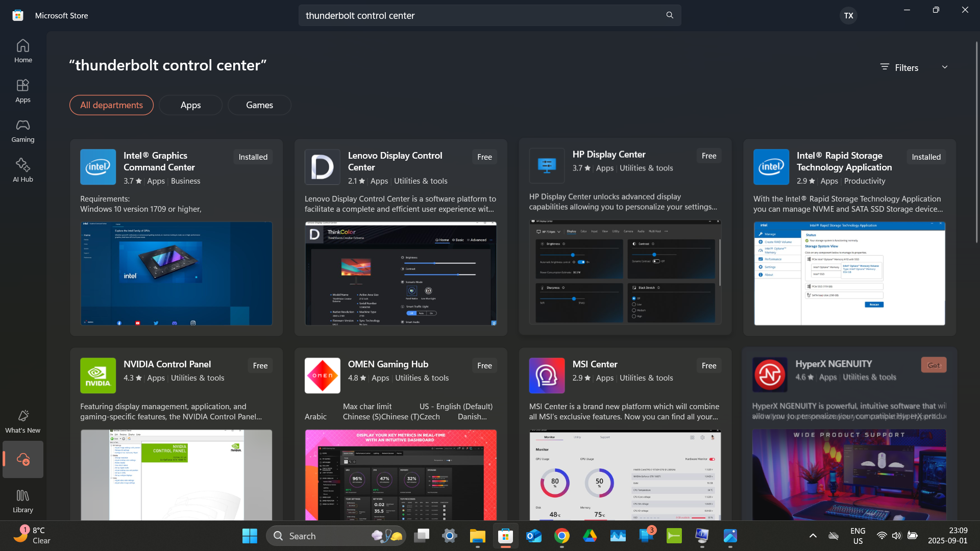Viewport: 980px width, 551px height.
Task: Click Installed on Intel Graphics Command Center
Action: pyautogui.click(x=253, y=157)
